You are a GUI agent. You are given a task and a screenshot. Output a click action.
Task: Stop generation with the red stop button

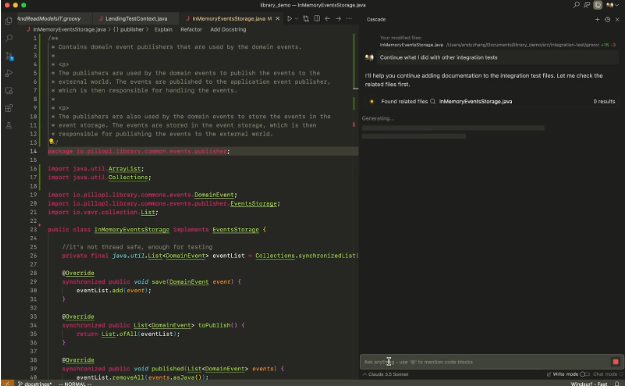tap(616, 363)
